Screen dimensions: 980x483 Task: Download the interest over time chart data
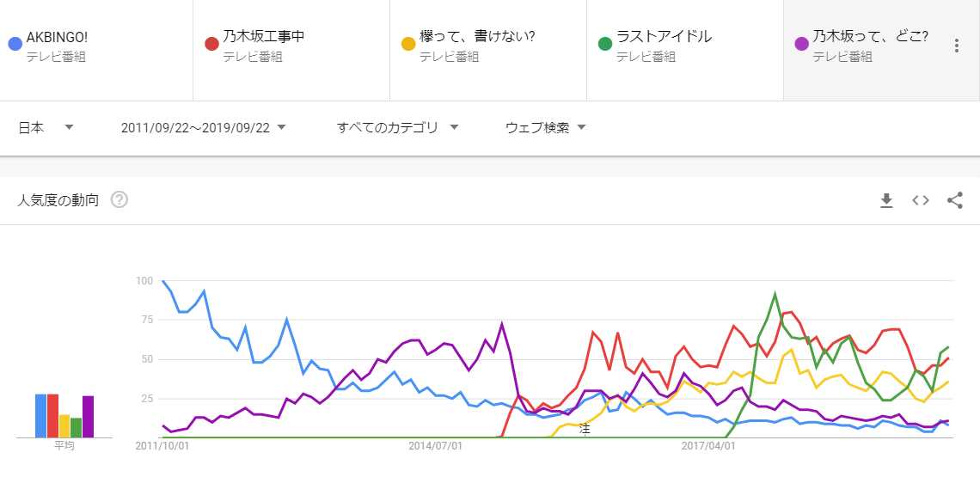tap(886, 200)
